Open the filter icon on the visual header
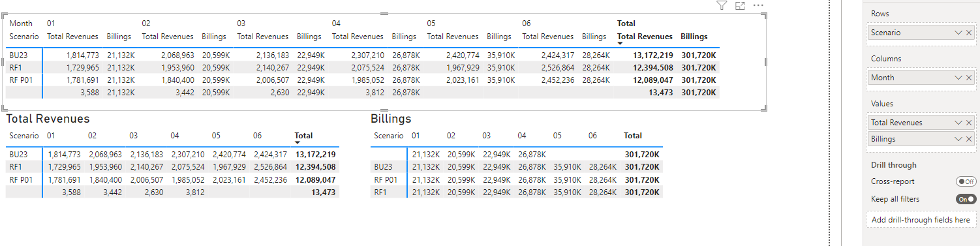Image resolution: width=980 pixels, height=246 pixels. (722, 5)
